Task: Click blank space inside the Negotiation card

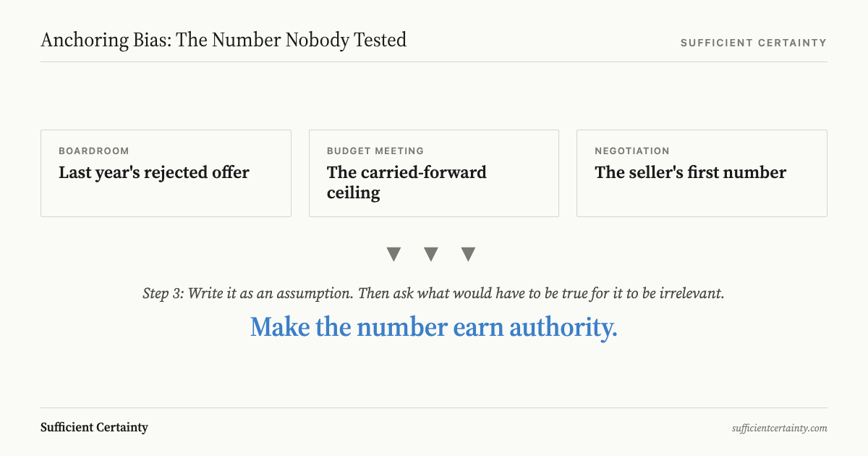Action: point(702,198)
